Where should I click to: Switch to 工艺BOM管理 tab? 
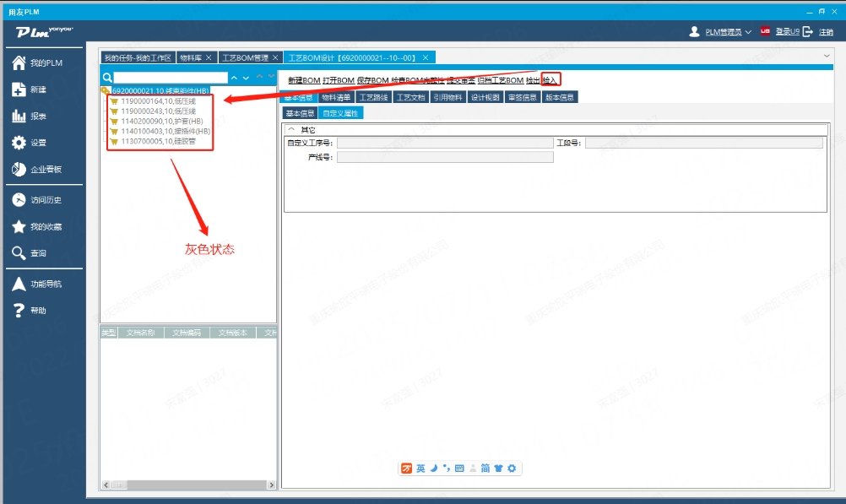pyautogui.click(x=245, y=57)
